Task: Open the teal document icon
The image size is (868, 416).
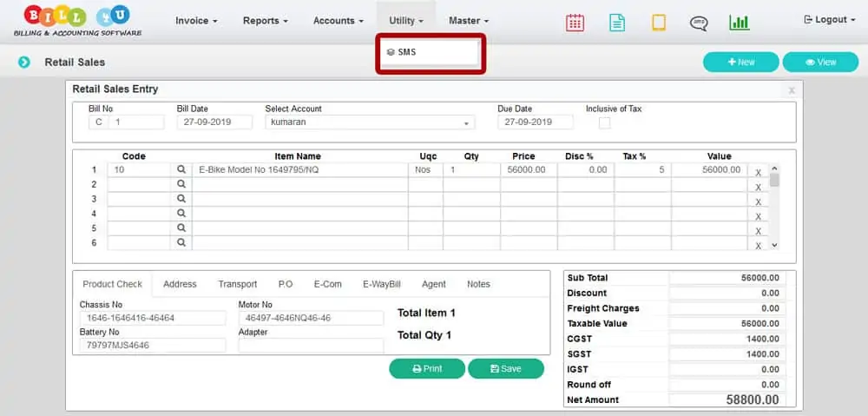Action: (616, 23)
